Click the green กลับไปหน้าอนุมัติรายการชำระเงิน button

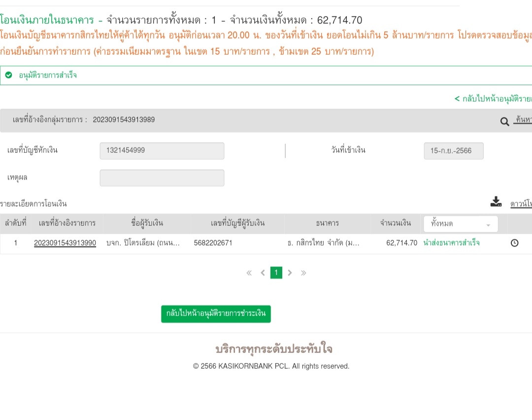point(216,314)
